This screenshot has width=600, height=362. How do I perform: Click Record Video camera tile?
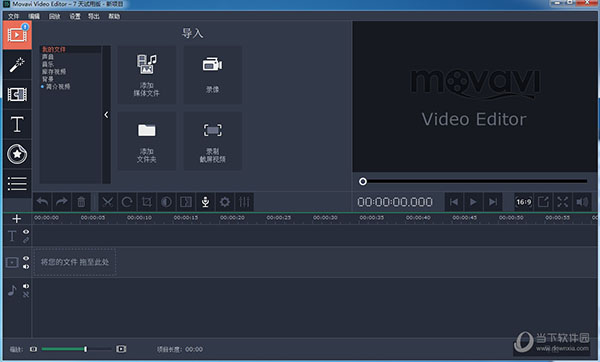pos(213,75)
